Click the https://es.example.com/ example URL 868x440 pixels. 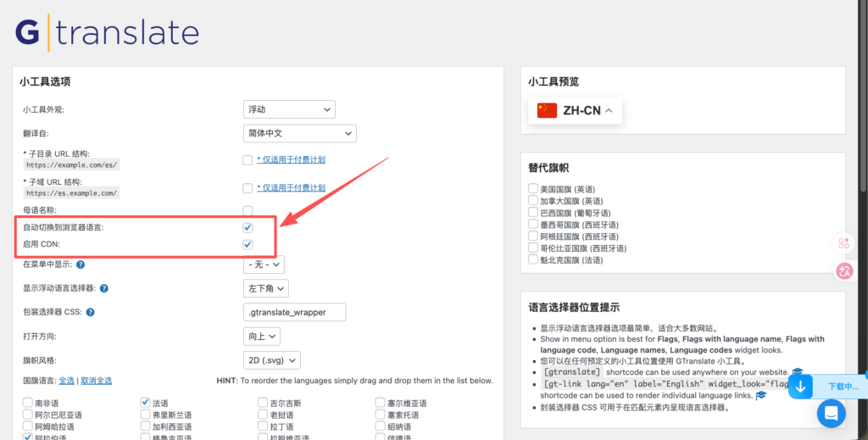(72, 193)
